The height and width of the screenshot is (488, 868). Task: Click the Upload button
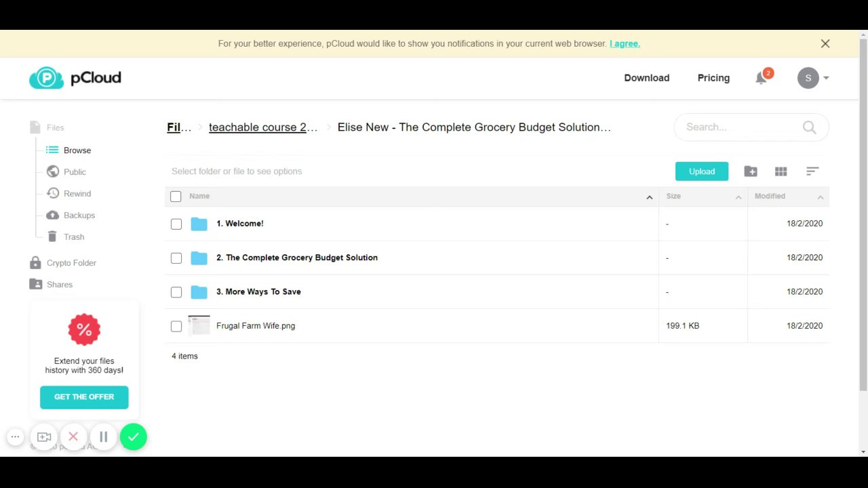pos(702,171)
